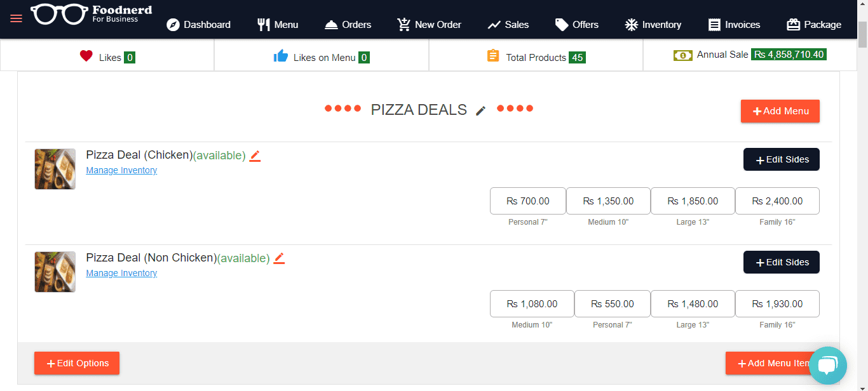Viewport: 868px width, 391px height.
Task: Click the page vertical scrollbar
Action: coord(862,35)
